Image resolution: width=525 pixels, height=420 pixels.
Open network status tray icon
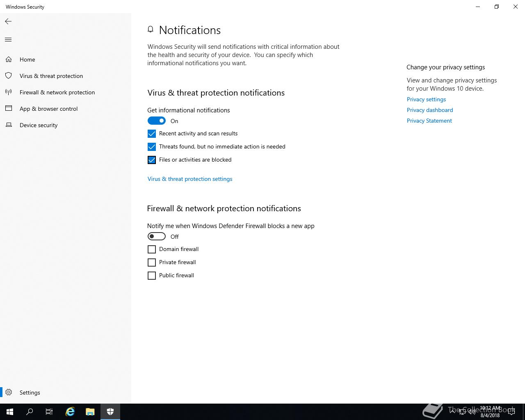462,412
